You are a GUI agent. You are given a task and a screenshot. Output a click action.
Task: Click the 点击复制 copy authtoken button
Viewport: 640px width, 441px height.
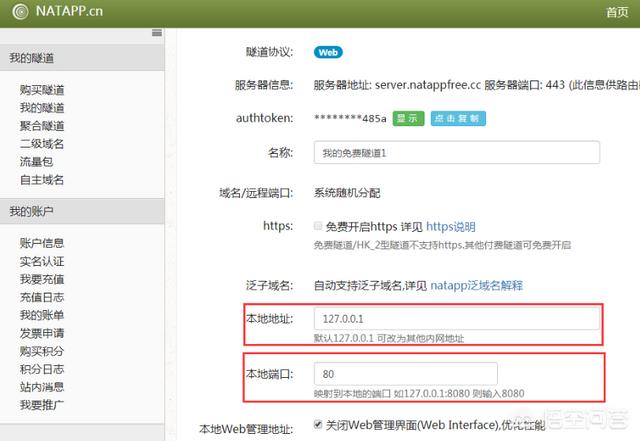pos(458,118)
